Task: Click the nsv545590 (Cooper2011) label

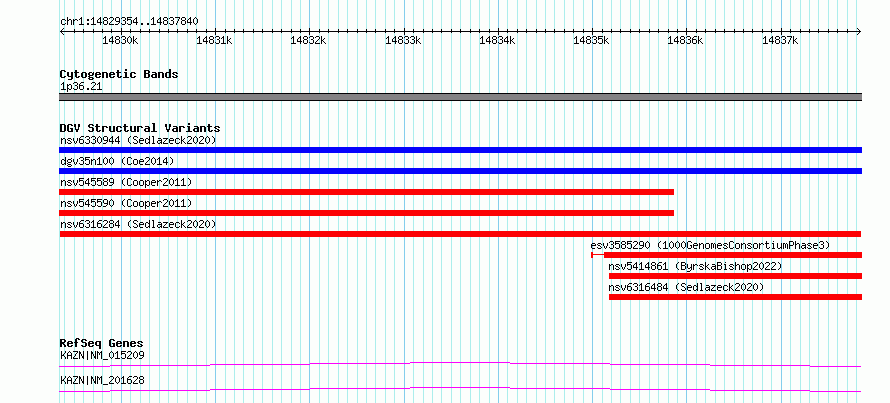Action: 126,203
